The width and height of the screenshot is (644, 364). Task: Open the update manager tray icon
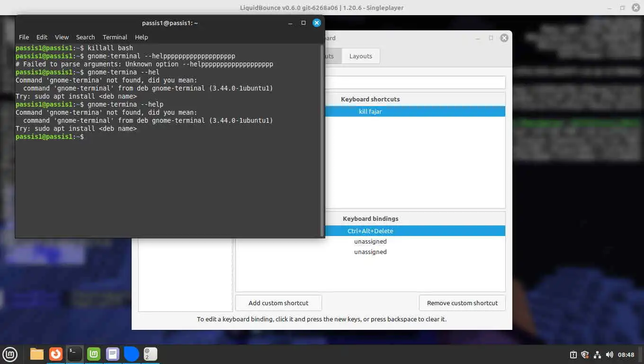[573, 355]
